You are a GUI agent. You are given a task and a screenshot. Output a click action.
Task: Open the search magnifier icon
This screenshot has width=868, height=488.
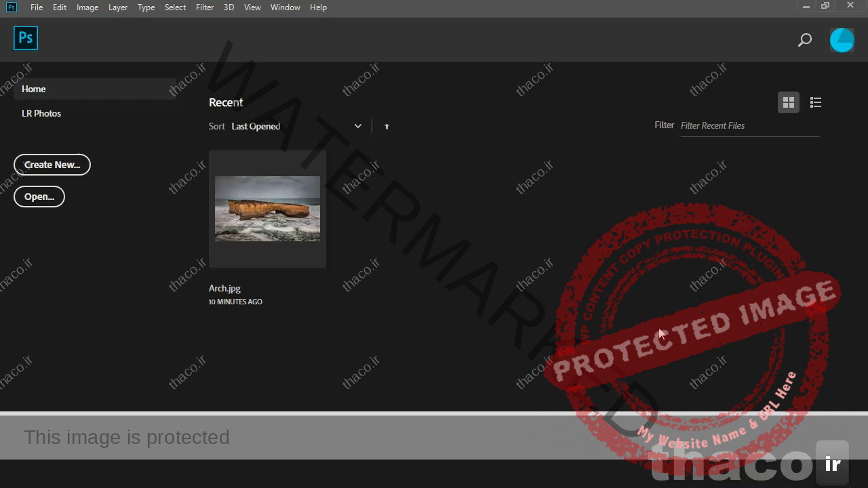(805, 40)
